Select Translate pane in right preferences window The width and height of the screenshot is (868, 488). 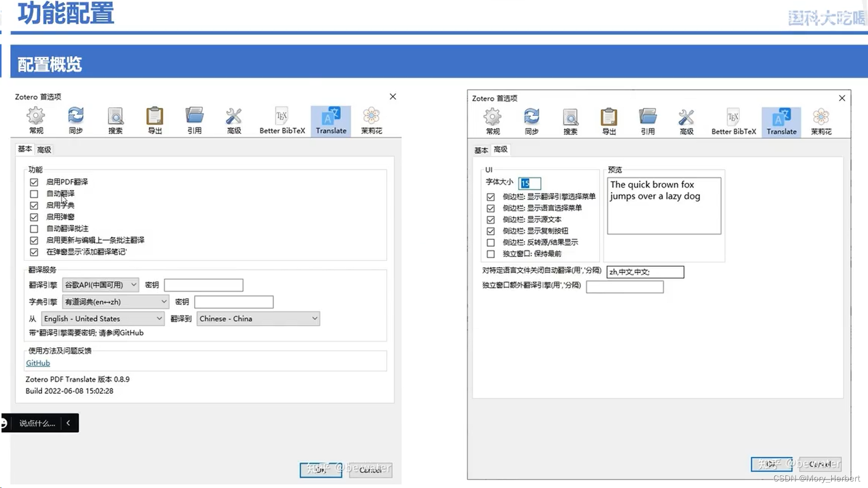point(781,122)
